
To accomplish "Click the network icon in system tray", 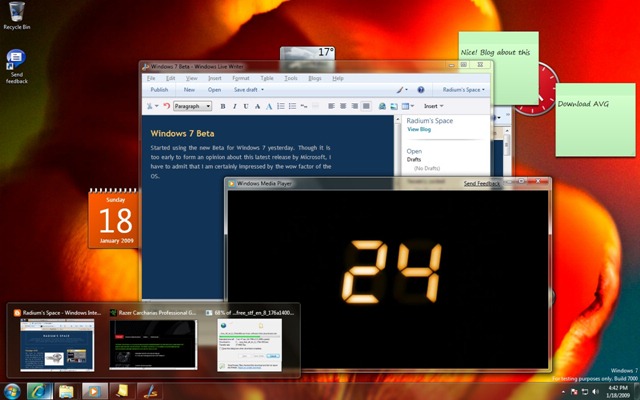I will click(x=584, y=392).
